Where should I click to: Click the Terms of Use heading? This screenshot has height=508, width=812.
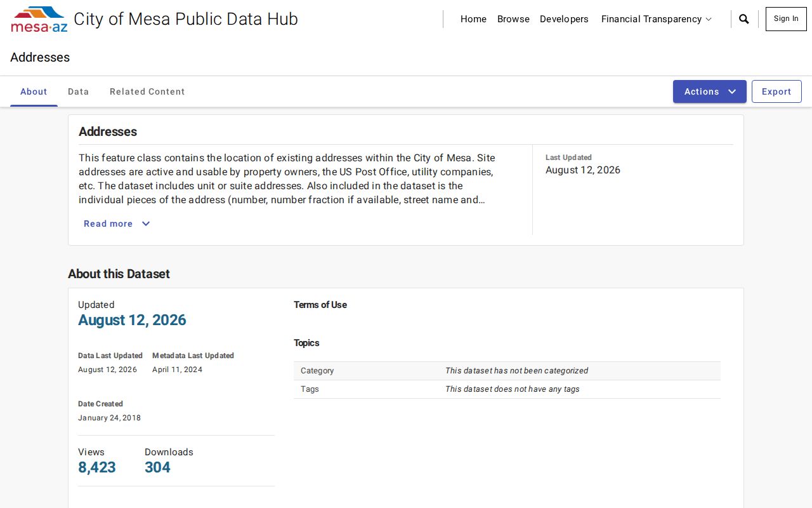320,305
